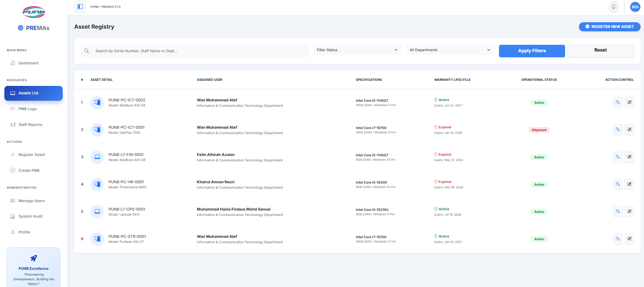Edit asset PUNB-PC-HR-0001
This screenshot has width=644, height=287.
(629, 184)
